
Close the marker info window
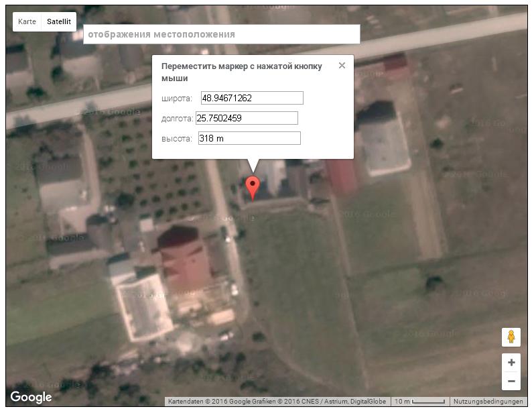point(342,66)
